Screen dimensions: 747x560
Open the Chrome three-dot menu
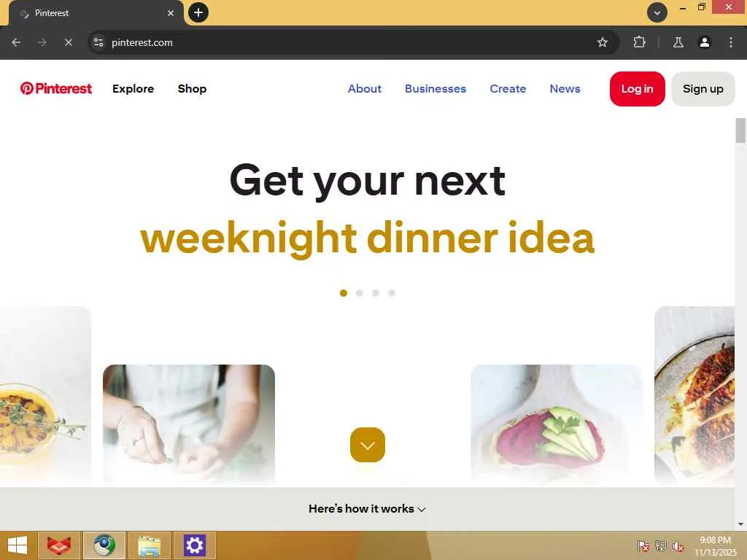click(731, 42)
